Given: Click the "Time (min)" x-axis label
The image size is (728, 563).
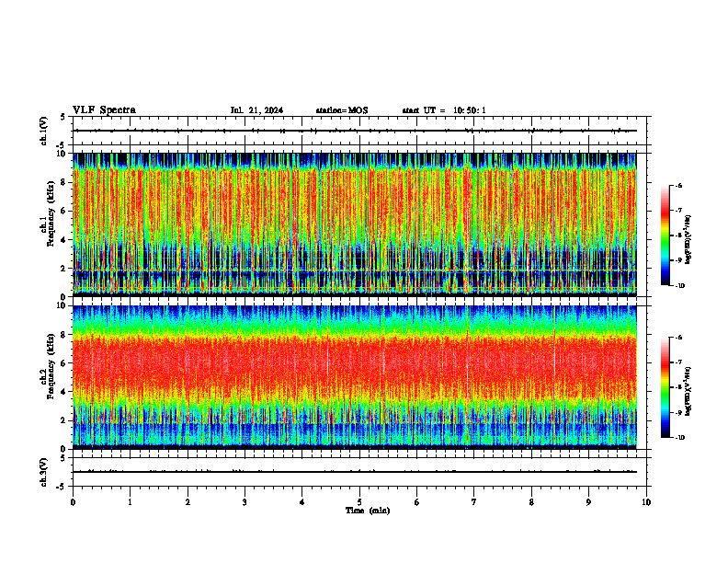Looking at the screenshot, I should point(368,511).
